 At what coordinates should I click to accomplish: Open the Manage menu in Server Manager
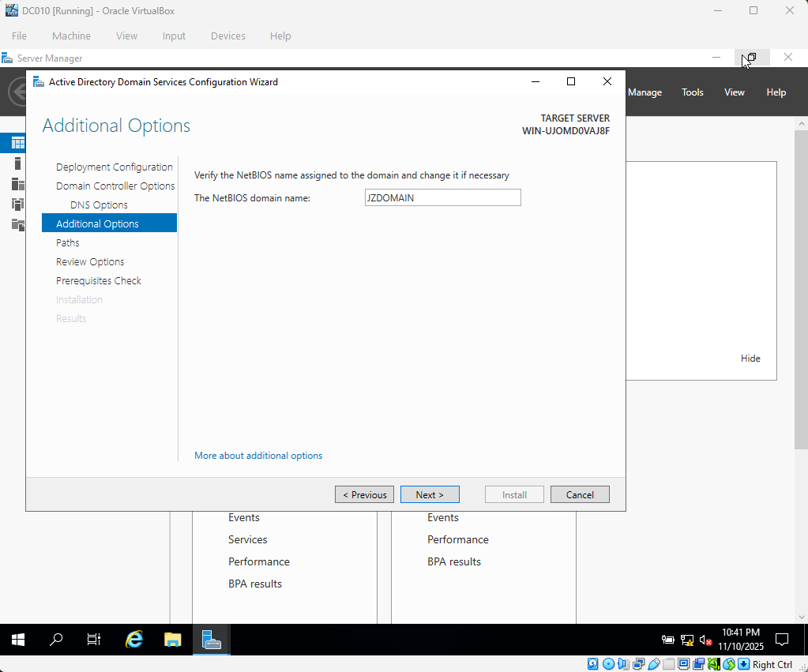click(645, 92)
